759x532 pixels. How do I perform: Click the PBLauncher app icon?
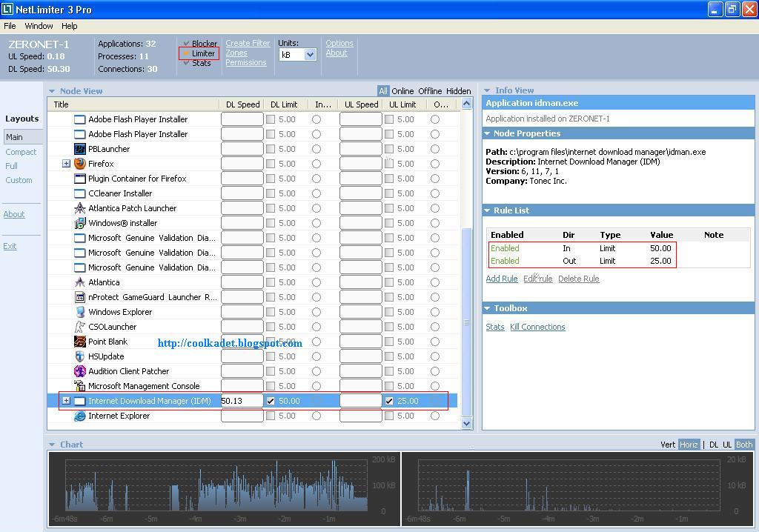80,149
